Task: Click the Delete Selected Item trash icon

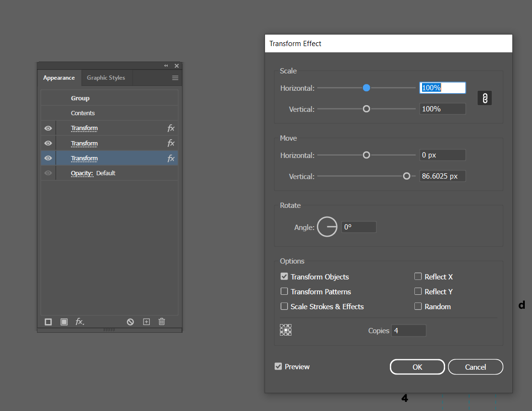Action: pyautogui.click(x=162, y=322)
